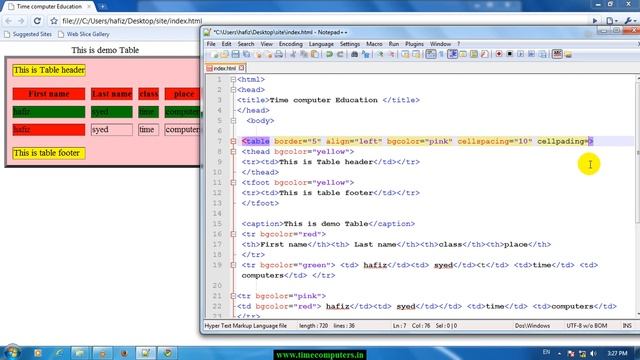This screenshot has height=360, width=640.
Task: Click the Zoom Out toolbar icon
Action: pyautogui.click(x=391, y=54)
